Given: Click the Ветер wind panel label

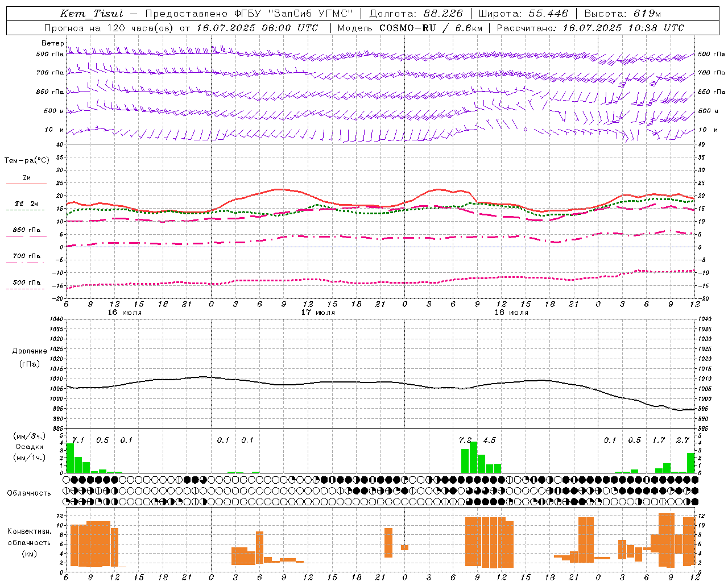Looking at the screenshot, I should [53, 43].
